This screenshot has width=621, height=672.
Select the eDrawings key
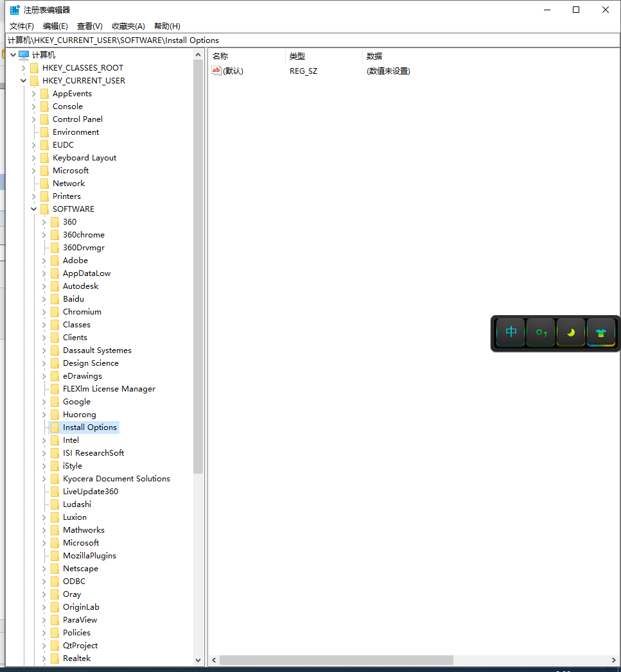[82, 376]
